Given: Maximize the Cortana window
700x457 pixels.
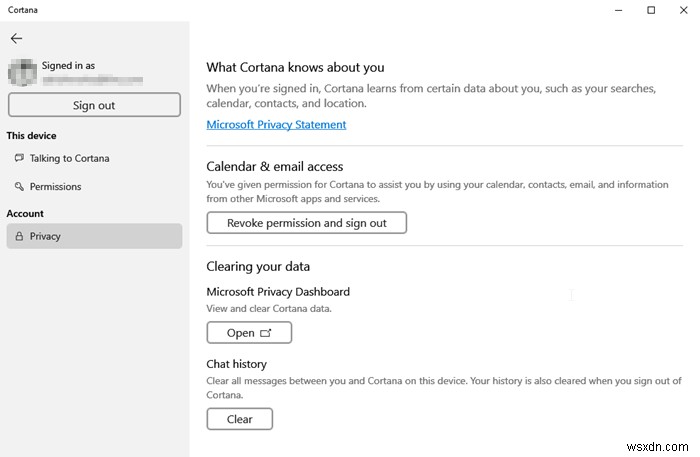Looking at the screenshot, I should (x=651, y=10).
